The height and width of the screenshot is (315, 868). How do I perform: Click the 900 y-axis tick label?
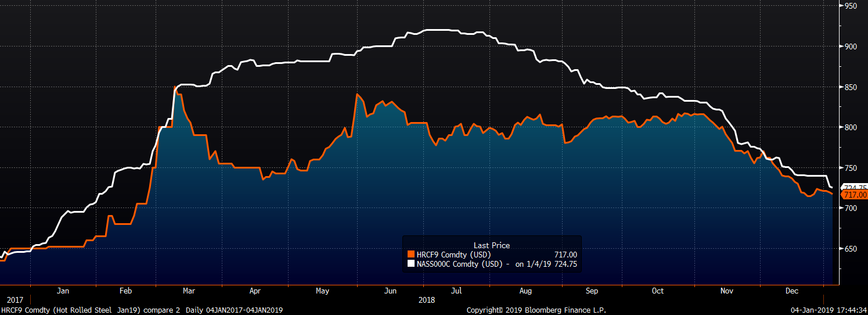tap(852, 46)
